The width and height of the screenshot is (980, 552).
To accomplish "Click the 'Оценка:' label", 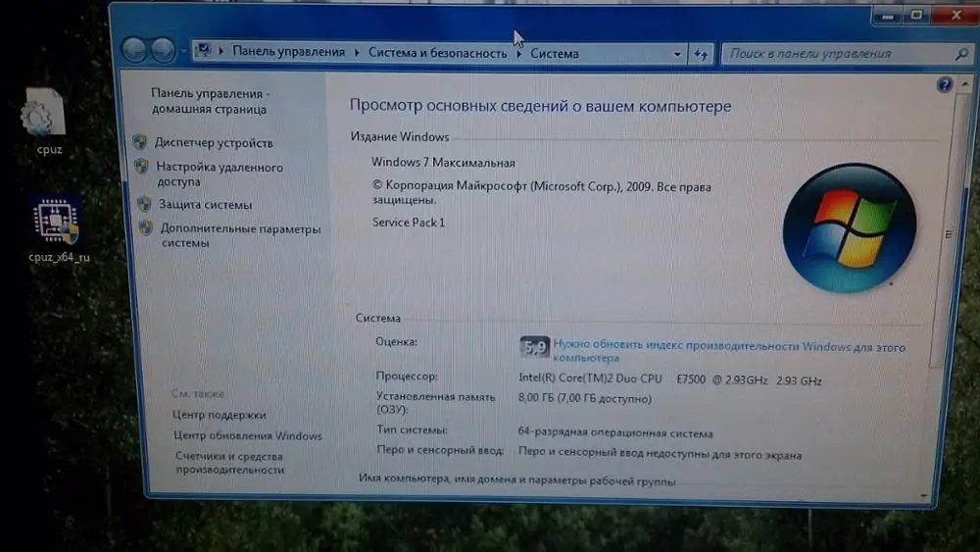I will tap(396, 341).
